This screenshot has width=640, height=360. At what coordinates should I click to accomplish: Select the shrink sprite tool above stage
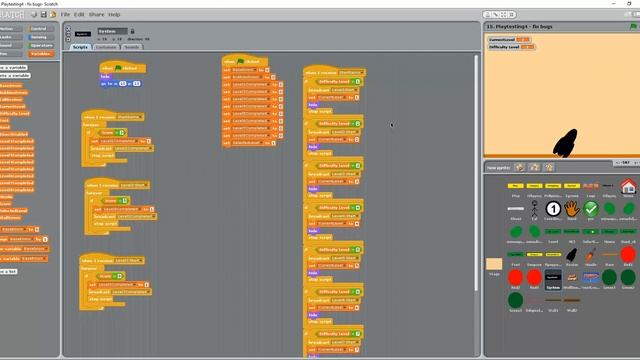511,15
